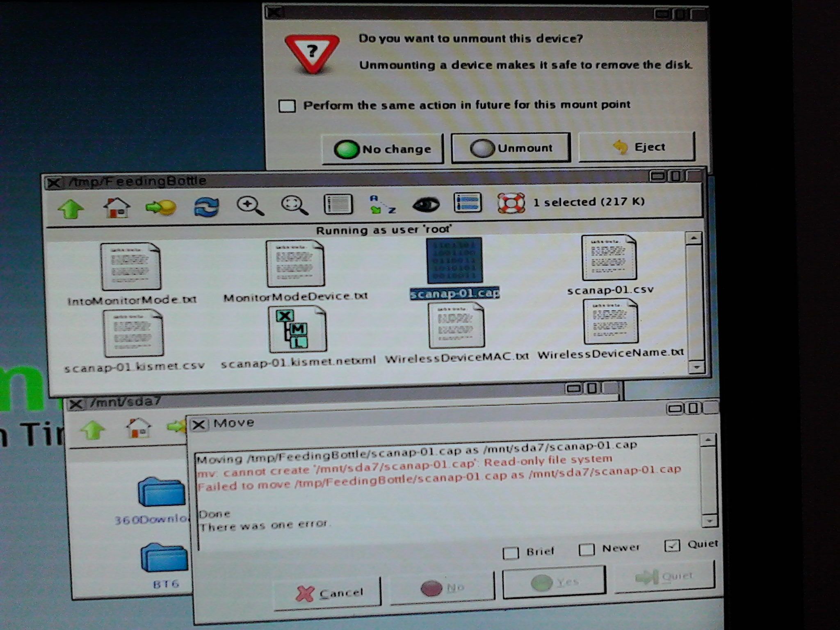The width and height of the screenshot is (840, 630).
Task: Open the lifebuoy help icon
Action: tap(511, 203)
